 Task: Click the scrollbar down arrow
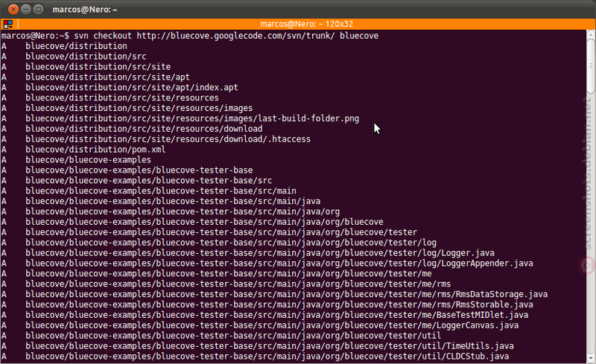[590, 359]
